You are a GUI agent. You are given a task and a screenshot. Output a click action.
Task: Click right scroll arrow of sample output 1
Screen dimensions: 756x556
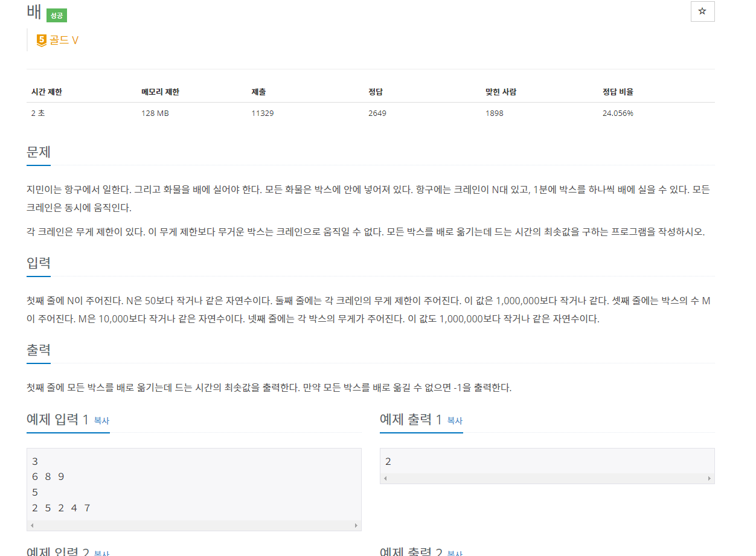(x=710, y=478)
